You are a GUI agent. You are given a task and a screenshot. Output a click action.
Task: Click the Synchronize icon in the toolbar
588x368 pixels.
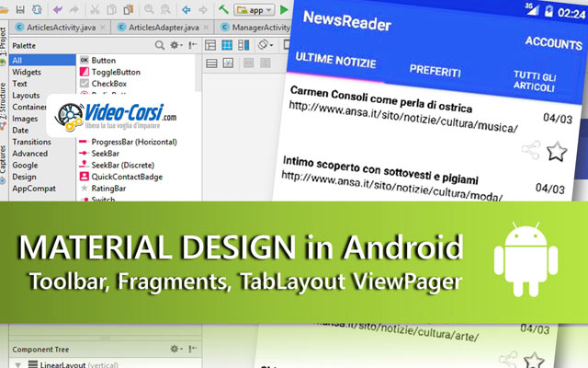(x=37, y=9)
